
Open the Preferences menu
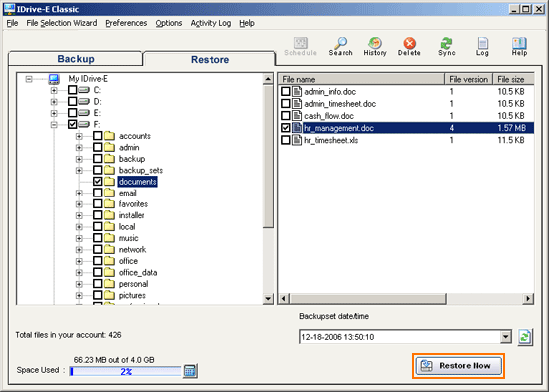click(126, 23)
